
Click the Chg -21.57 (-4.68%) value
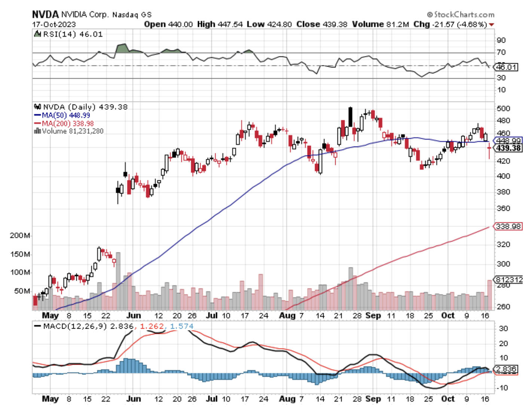(450, 24)
